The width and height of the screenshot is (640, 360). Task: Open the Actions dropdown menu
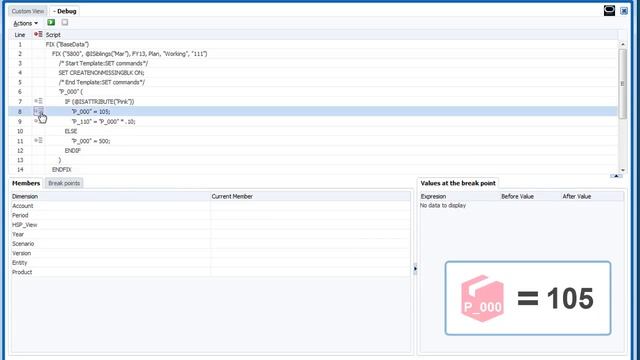pos(25,23)
